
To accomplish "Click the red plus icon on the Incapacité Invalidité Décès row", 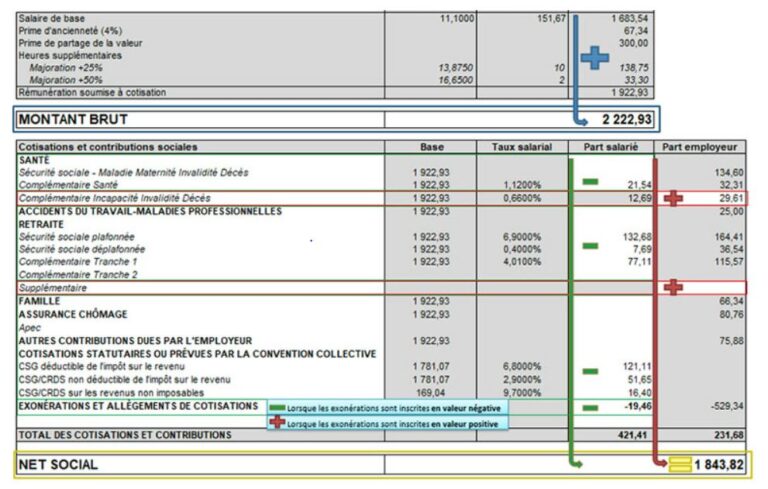I will pos(674,199).
